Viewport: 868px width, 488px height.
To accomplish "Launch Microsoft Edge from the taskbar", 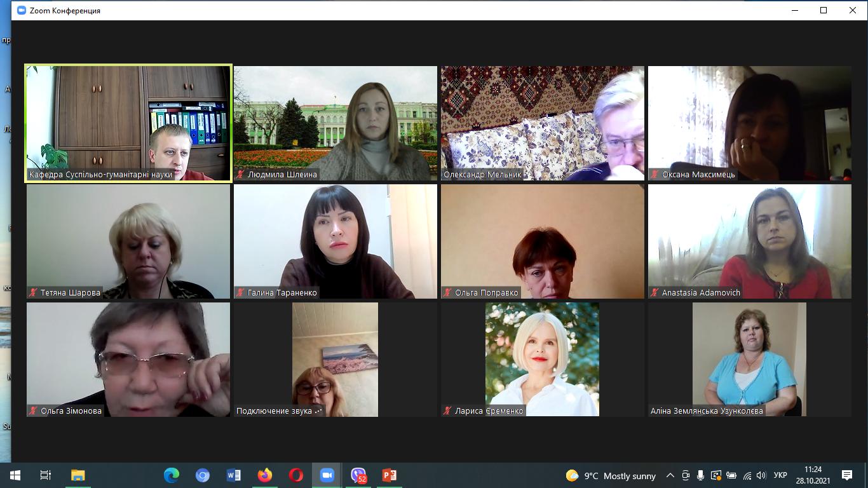I will pos(172,475).
